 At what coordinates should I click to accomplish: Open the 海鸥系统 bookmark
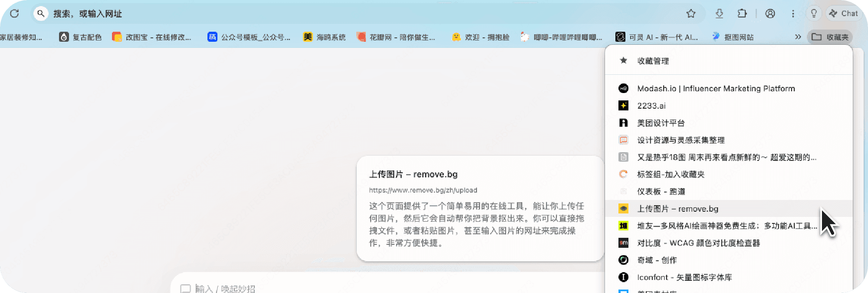(325, 37)
